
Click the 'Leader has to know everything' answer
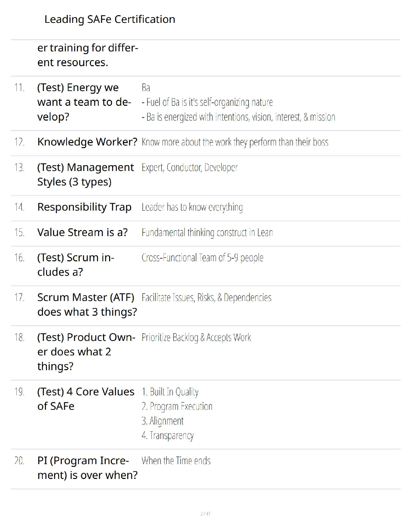[192, 207]
